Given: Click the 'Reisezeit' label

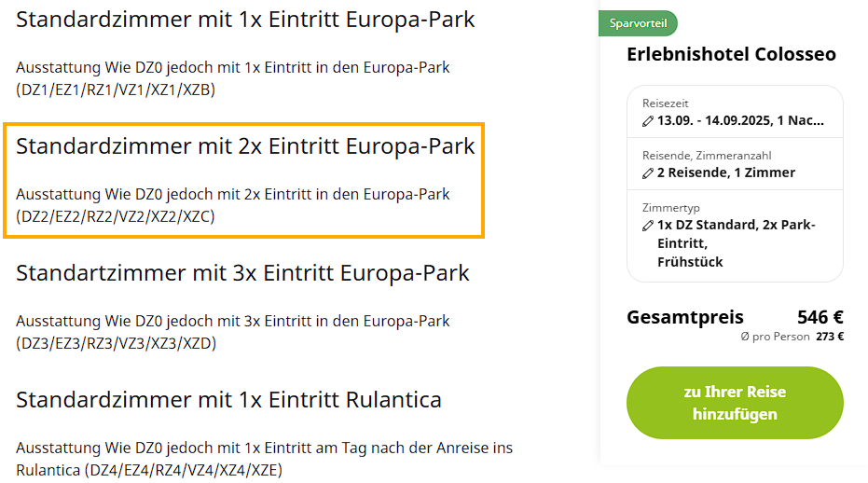Looking at the screenshot, I should [666, 103].
